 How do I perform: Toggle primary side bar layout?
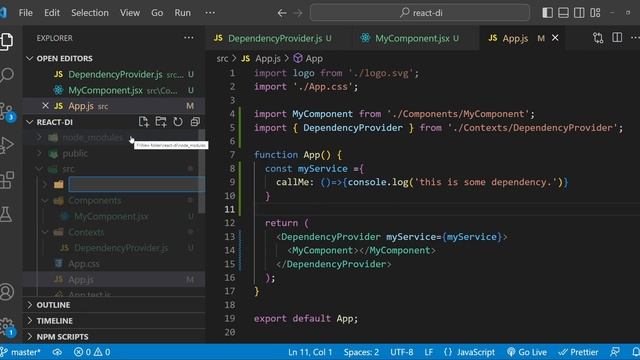coord(547,13)
